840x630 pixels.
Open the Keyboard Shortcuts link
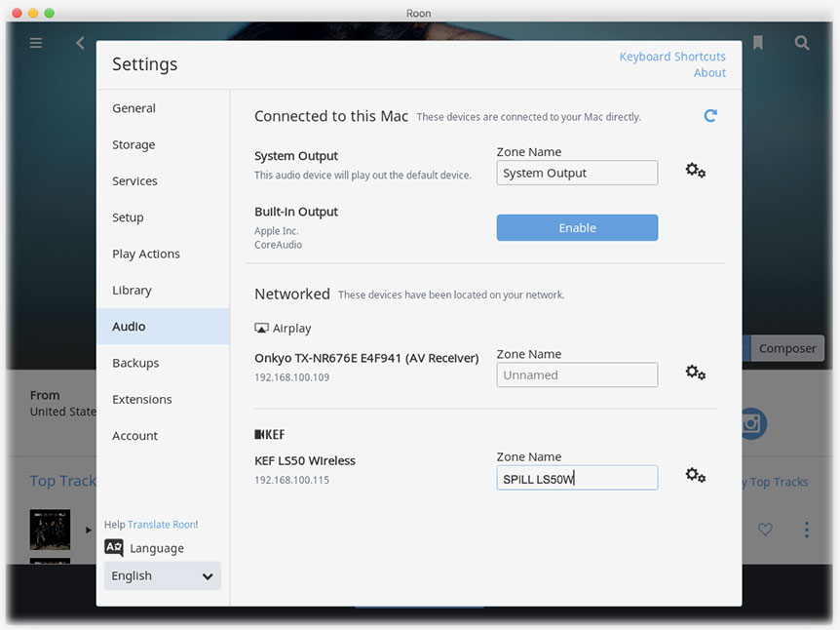coord(672,57)
